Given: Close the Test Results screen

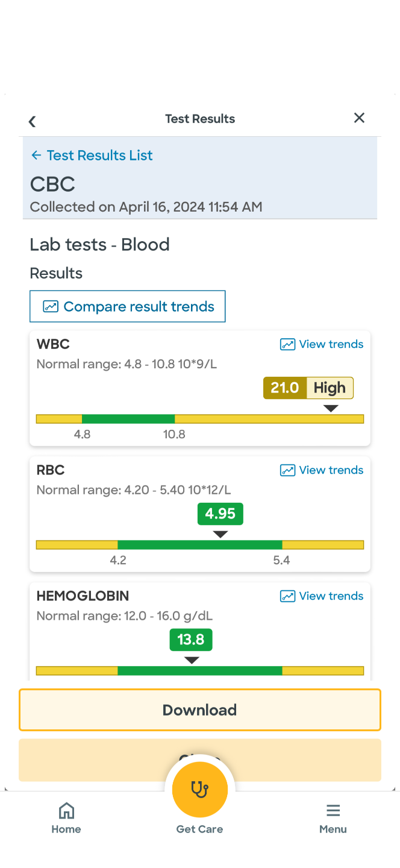Looking at the screenshot, I should click(x=359, y=118).
